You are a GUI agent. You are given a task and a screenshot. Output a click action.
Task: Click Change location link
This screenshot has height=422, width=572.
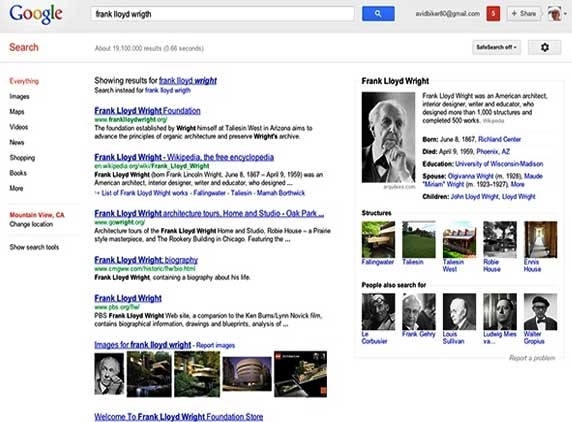[31, 224]
